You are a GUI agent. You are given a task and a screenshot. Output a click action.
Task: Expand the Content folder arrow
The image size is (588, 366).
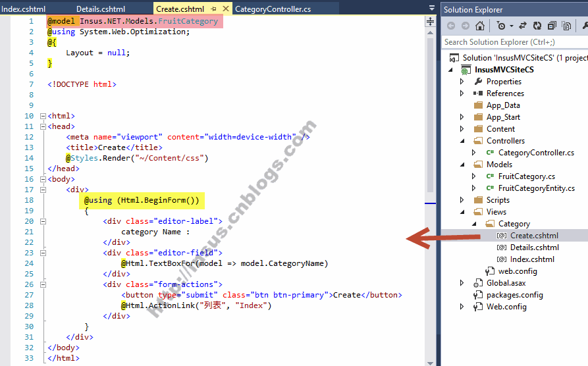tap(462, 128)
